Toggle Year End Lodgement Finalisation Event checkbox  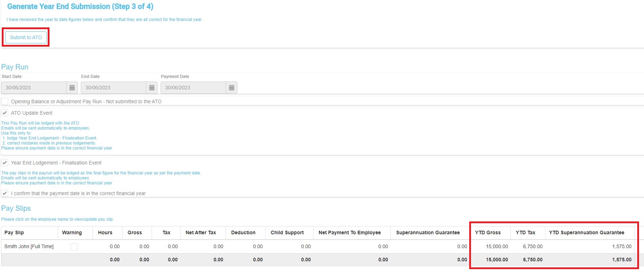click(x=5, y=163)
